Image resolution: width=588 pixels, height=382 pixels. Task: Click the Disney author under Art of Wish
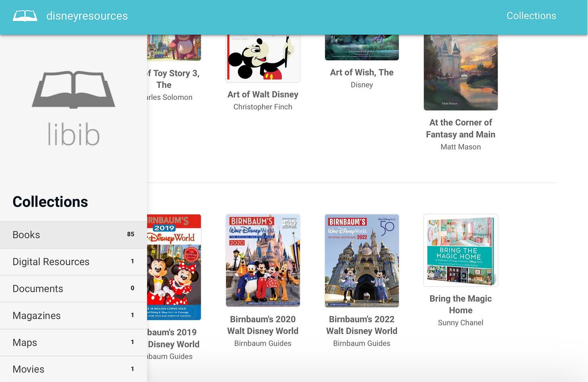tap(362, 85)
